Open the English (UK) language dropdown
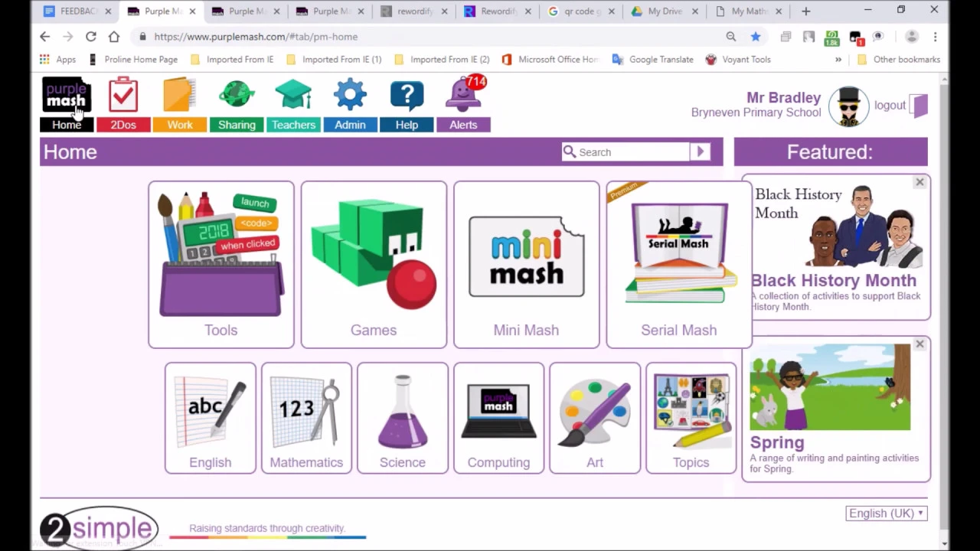The width and height of the screenshot is (980, 551). point(887,514)
